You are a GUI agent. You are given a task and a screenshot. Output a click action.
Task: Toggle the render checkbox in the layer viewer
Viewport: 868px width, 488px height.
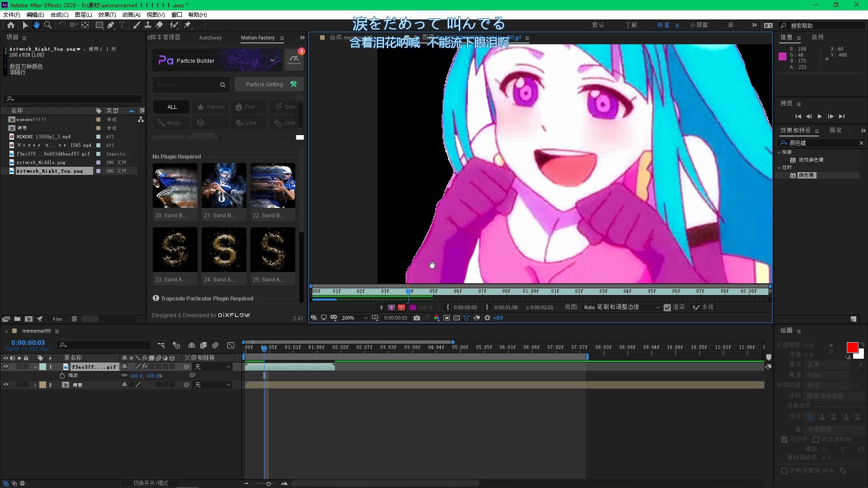667,308
